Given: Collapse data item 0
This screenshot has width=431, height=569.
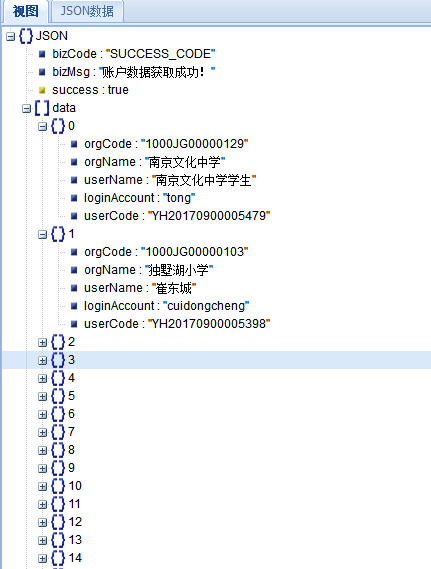Looking at the screenshot, I should [42, 127].
